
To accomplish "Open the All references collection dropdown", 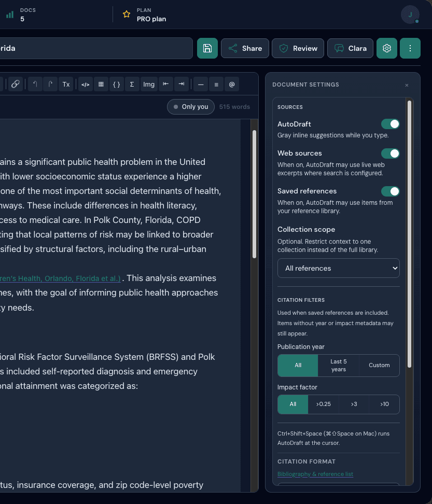I will tap(338, 268).
